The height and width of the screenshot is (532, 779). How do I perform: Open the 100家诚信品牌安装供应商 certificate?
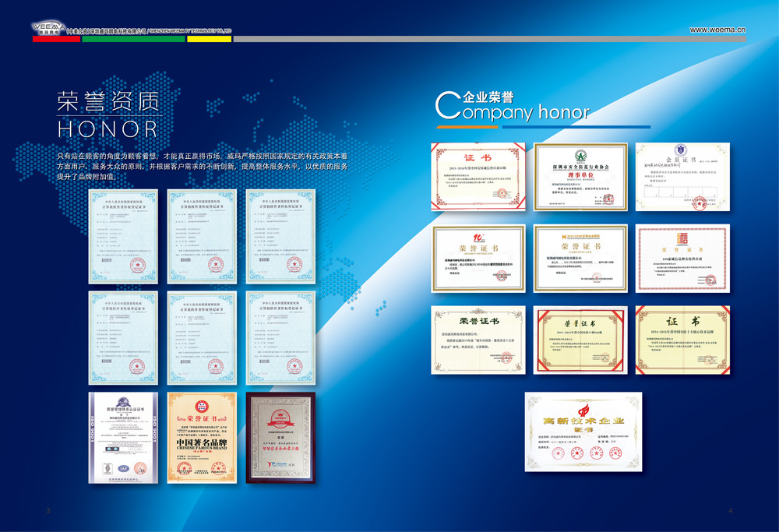pos(682,259)
